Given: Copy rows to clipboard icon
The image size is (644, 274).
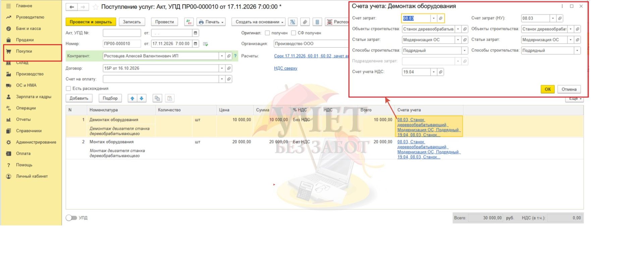Looking at the screenshot, I should [157, 98].
